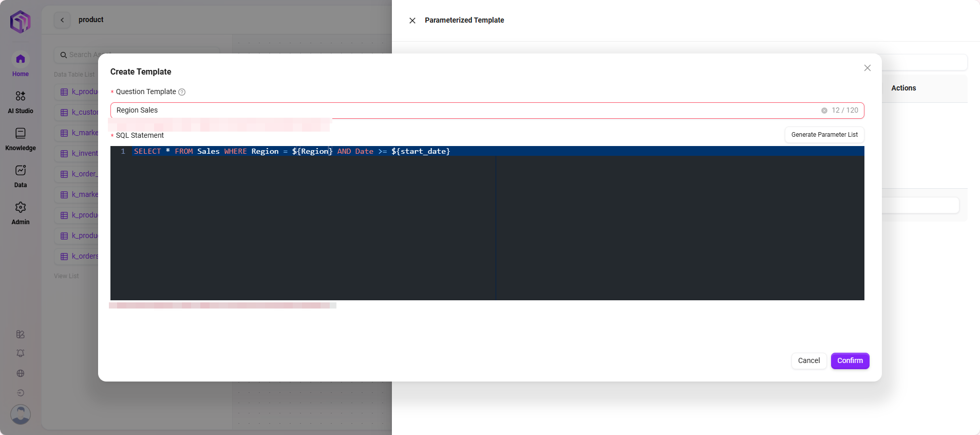Close the Create Template dialog
980x435 pixels.
click(x=867, y=68)
